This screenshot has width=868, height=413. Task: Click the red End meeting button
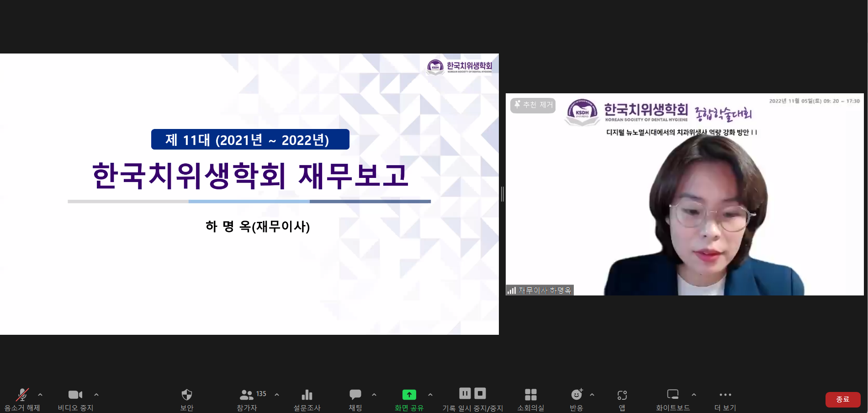pyautogui.click(x=842, y=399)
